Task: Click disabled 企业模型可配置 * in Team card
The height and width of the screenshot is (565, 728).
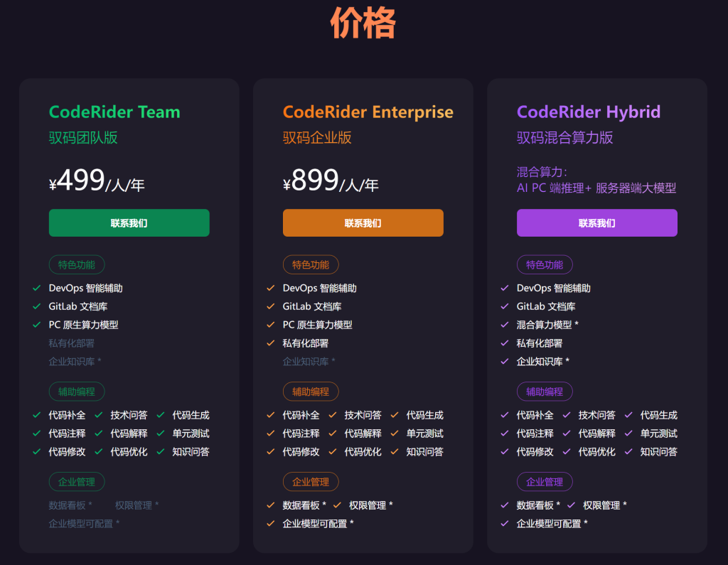Action: point(84,523)
